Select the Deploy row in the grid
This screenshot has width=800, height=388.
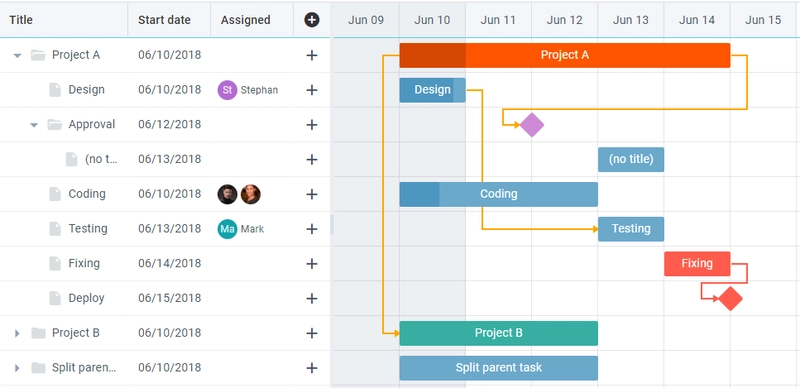[165, 298]
